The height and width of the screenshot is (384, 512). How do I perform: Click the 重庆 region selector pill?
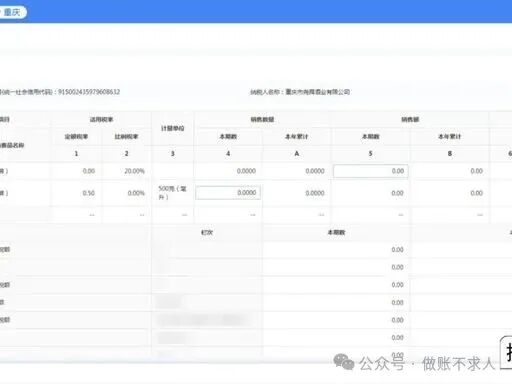pyautogui.click(x=12, y=12)
